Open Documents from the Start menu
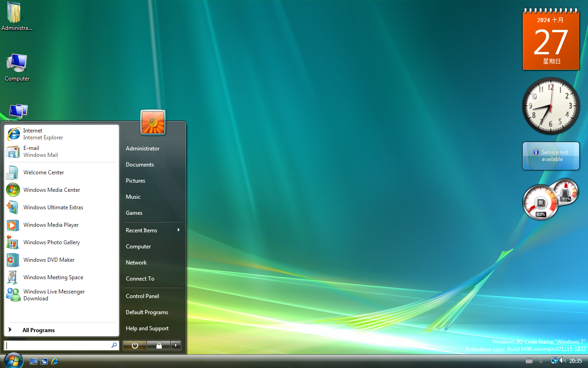This screenshot has width=588, height=368. click(x=153, y=165)
